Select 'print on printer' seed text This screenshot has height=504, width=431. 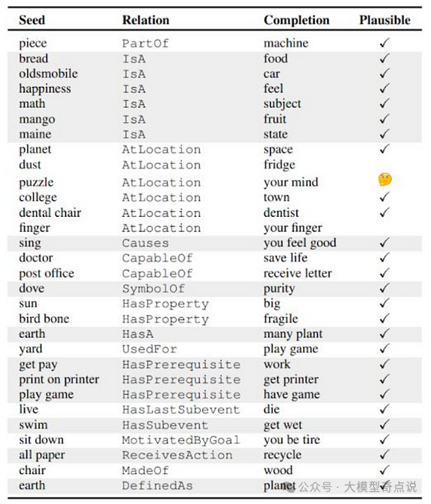(58, 379)
